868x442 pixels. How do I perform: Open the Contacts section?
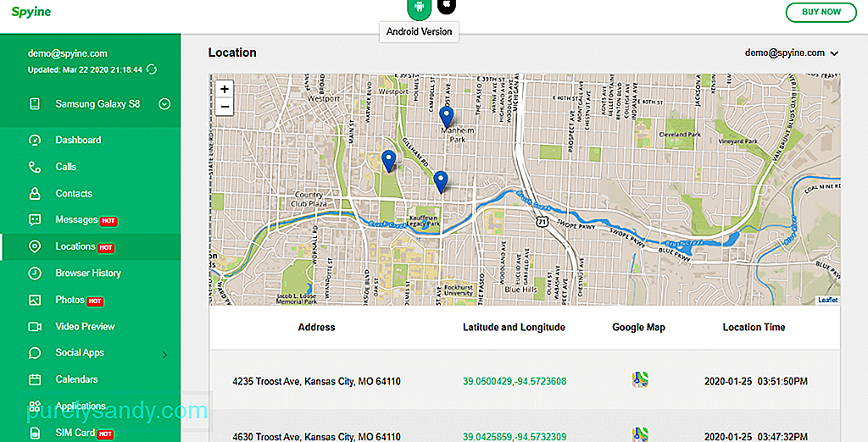74,194
